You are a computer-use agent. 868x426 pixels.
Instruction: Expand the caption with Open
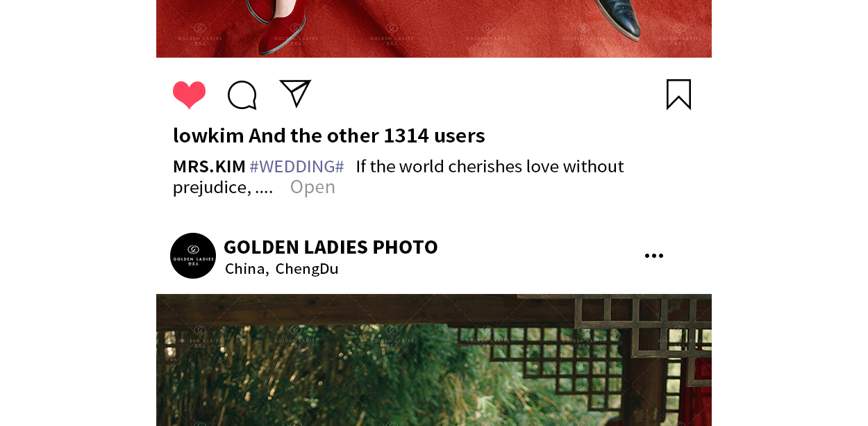[x=312, y=187]
